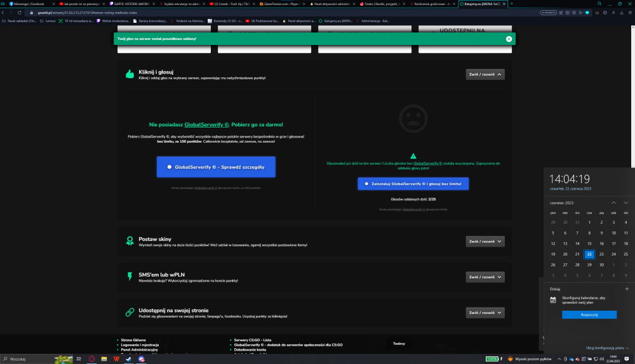
Task: Click volume icon in system tray
Action: point(601,359)
